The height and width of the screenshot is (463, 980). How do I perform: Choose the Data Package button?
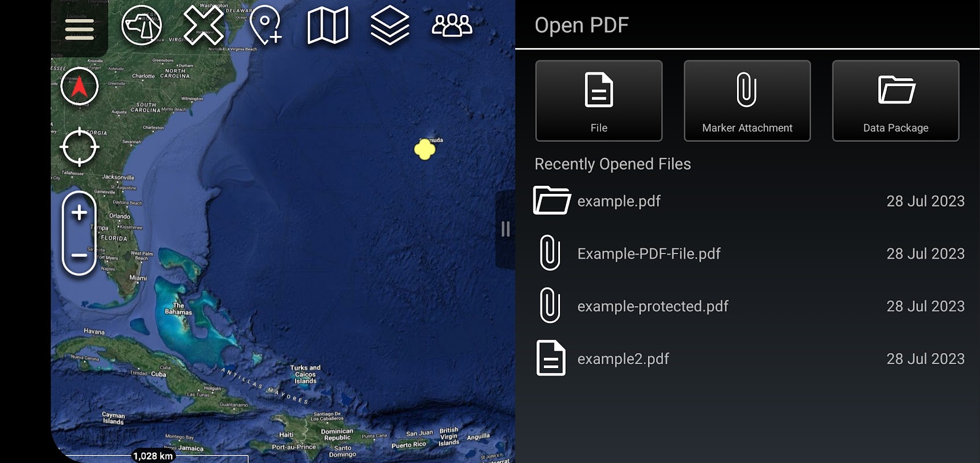pos(896,101)
